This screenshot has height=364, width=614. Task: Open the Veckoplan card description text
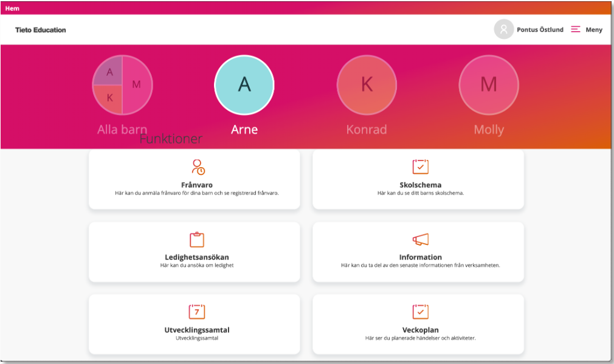(x=420, y=338)
